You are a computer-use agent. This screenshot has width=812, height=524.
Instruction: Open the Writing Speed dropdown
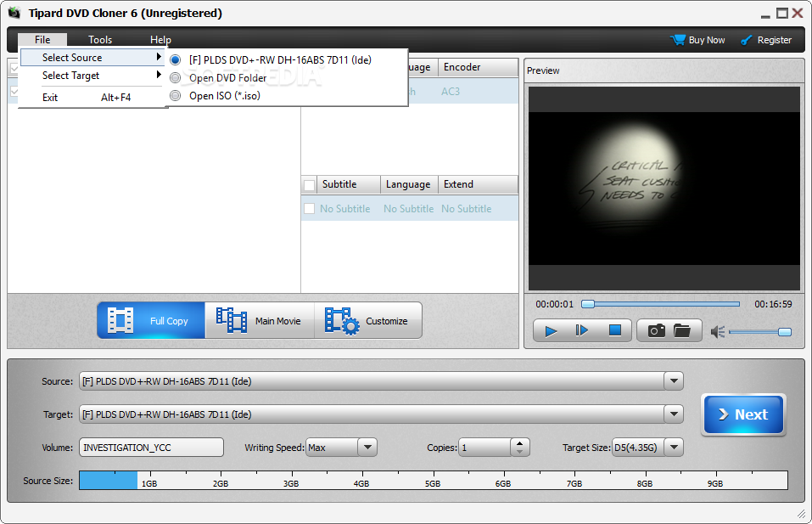pyautogui.click(x=367, y=448)
